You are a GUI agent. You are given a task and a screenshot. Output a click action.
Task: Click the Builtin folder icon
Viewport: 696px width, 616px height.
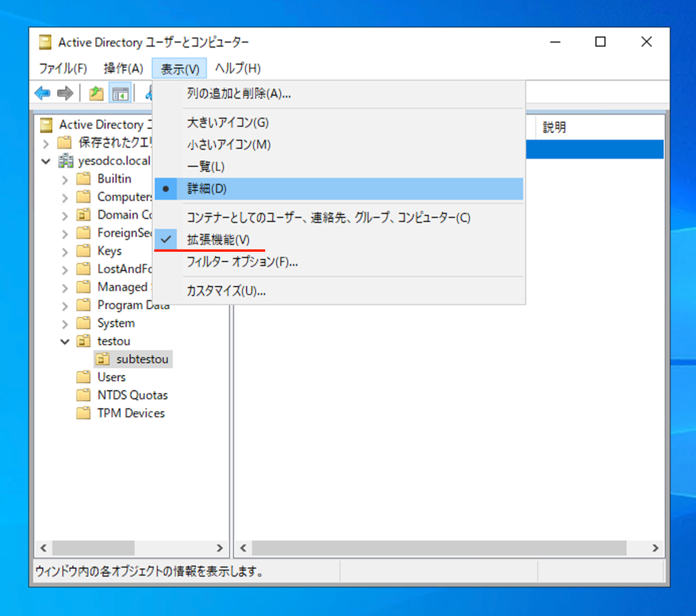[x=84, y=179]
